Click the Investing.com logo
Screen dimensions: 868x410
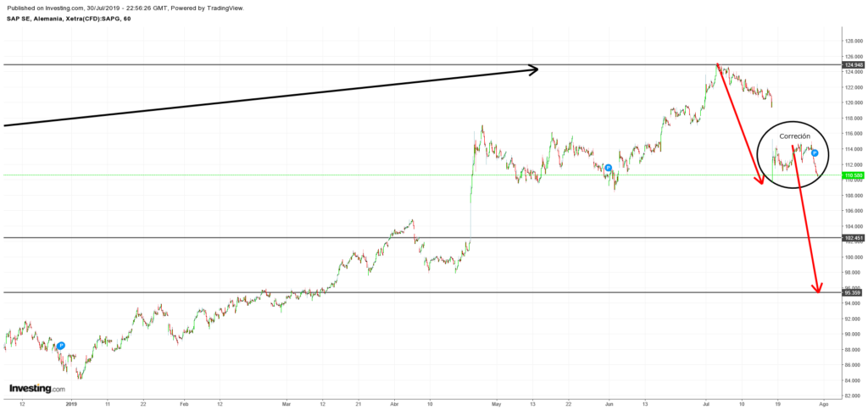36,389
